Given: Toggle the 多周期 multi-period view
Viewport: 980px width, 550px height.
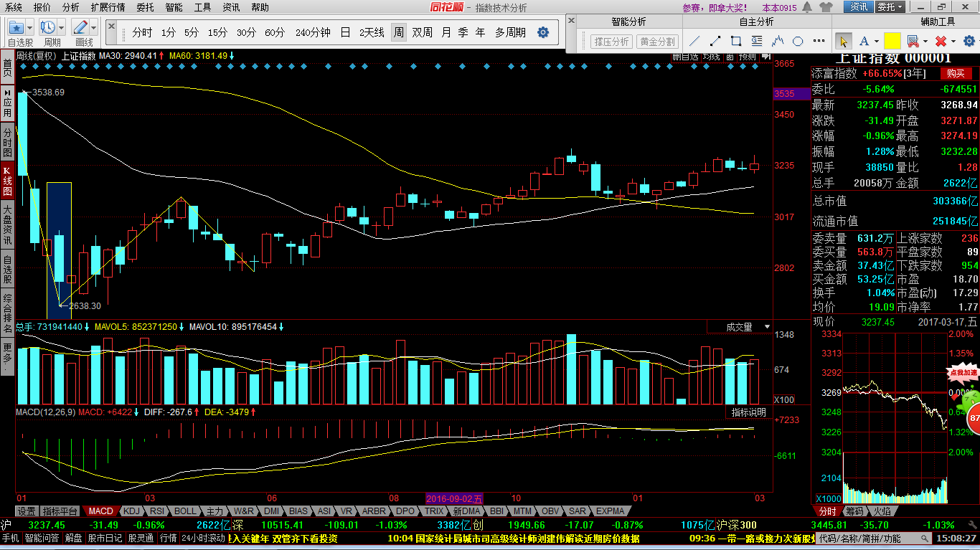Looking at the screenshot, I should pyautogui.click(x=510, y=32).
